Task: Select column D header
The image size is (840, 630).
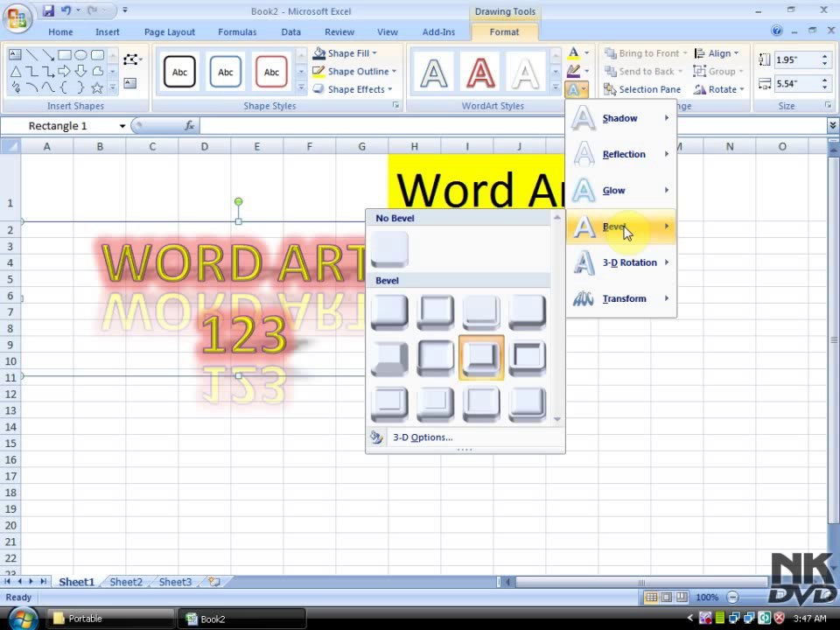Action: point(204,146)
